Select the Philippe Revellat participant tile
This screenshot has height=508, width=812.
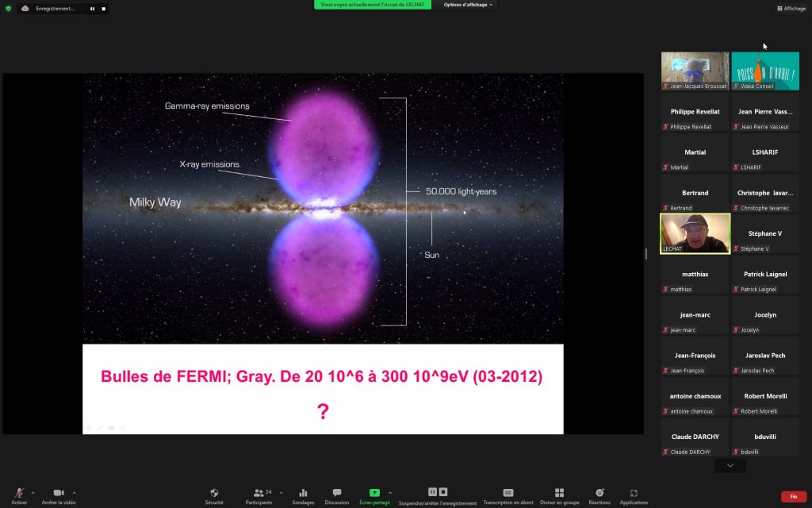pyautogui.click(x=695, y=112)
